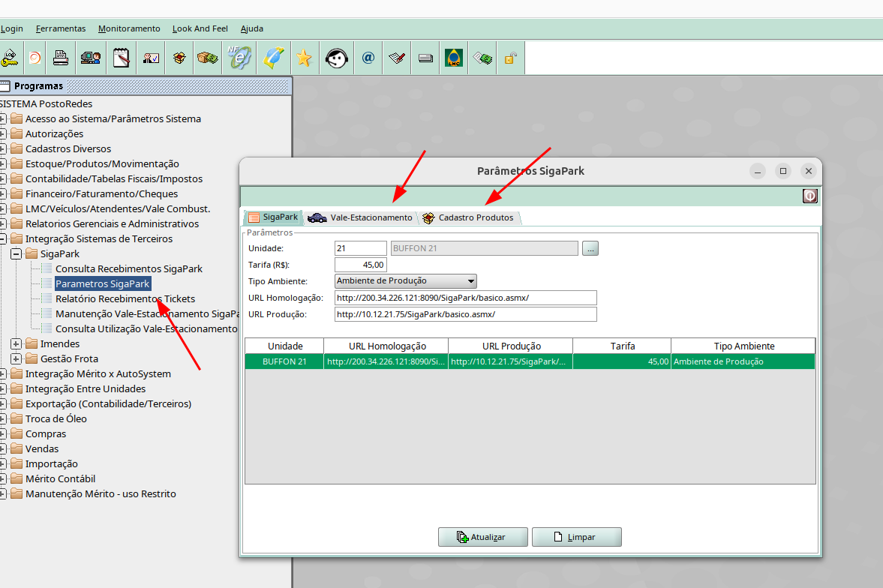Click the red power icon in dialog
This screenshot has width=883, height=588.
click(810, 196)
